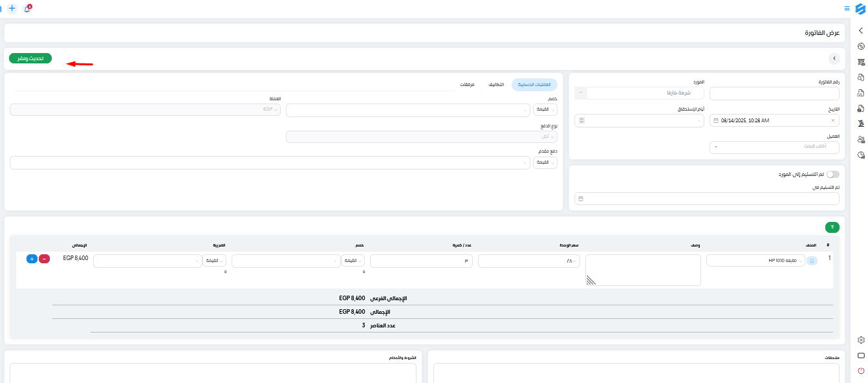Viewport: 868px width, 383px height.
Task: Click the ملاحظات notes textarea
Action: point(636,373)
